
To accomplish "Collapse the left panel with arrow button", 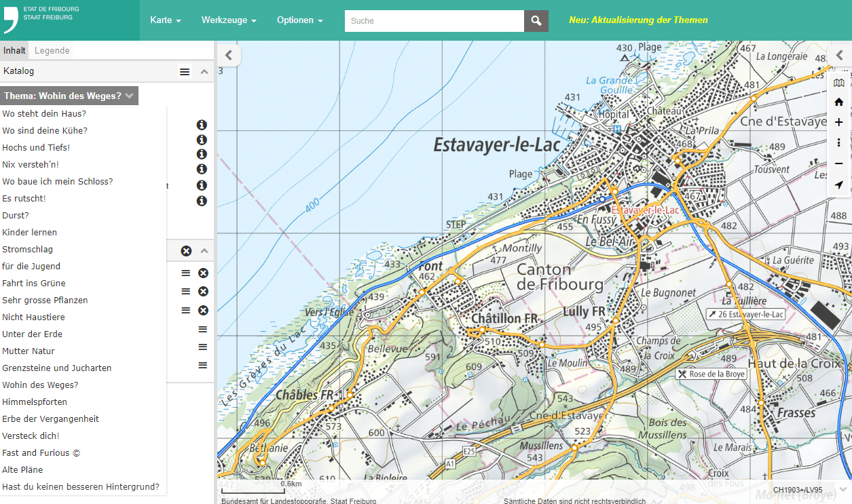I will [229, 56].
